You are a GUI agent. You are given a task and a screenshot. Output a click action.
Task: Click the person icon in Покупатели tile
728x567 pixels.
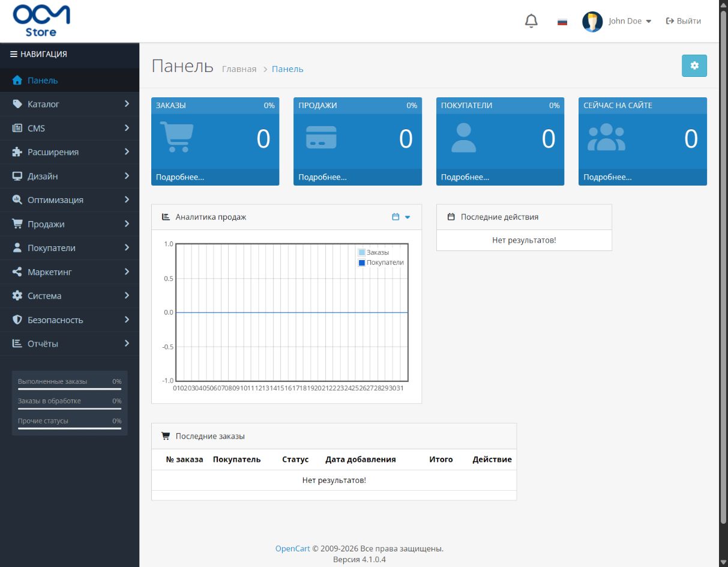[x=463, y=138]
